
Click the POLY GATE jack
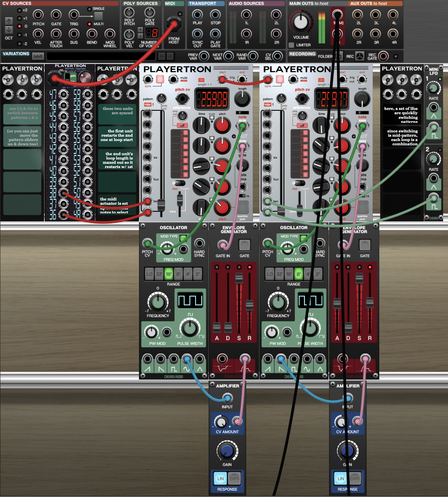[x=150, y=13]
